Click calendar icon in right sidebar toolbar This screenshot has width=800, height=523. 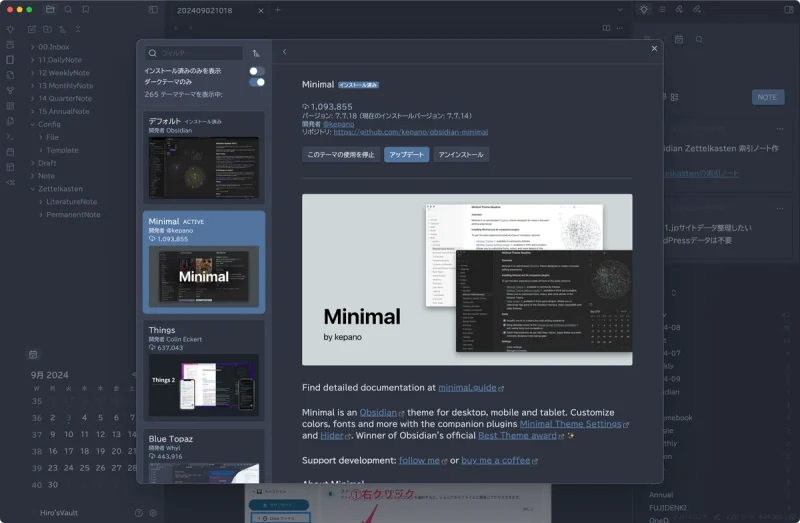[679, 39]
